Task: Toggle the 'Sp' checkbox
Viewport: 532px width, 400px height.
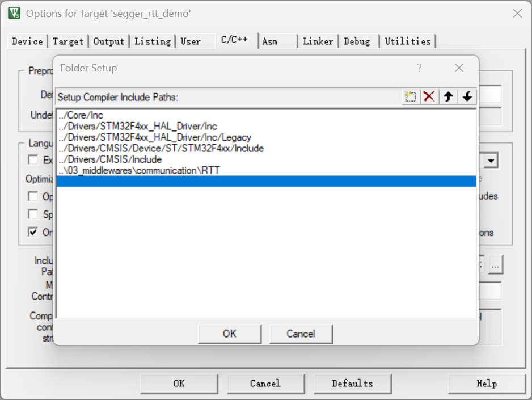Action: pos(33,214)
